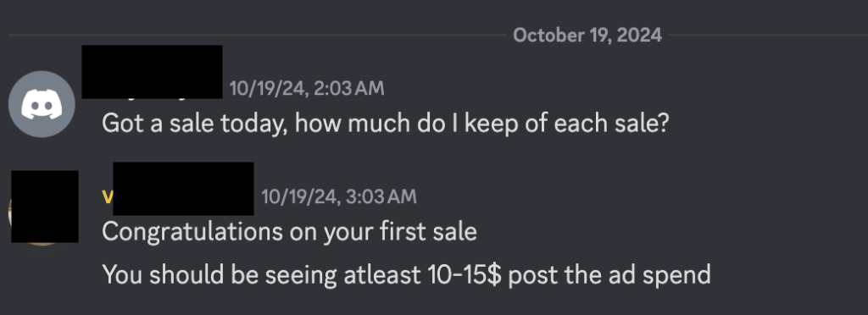
Task: Click the "You should be seeing atleast" message
Action: [x=406, y=274]
